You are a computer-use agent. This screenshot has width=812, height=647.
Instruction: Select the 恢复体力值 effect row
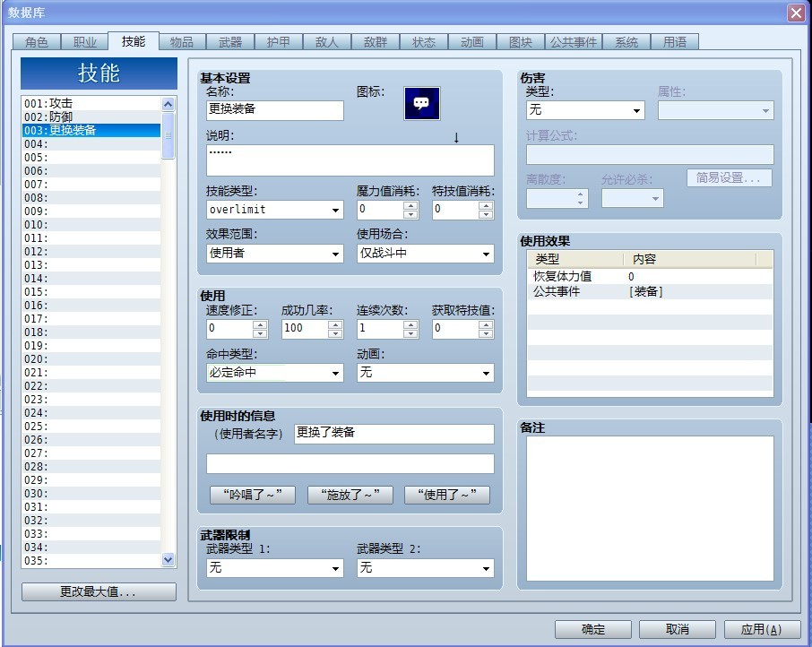coord(650,276)
